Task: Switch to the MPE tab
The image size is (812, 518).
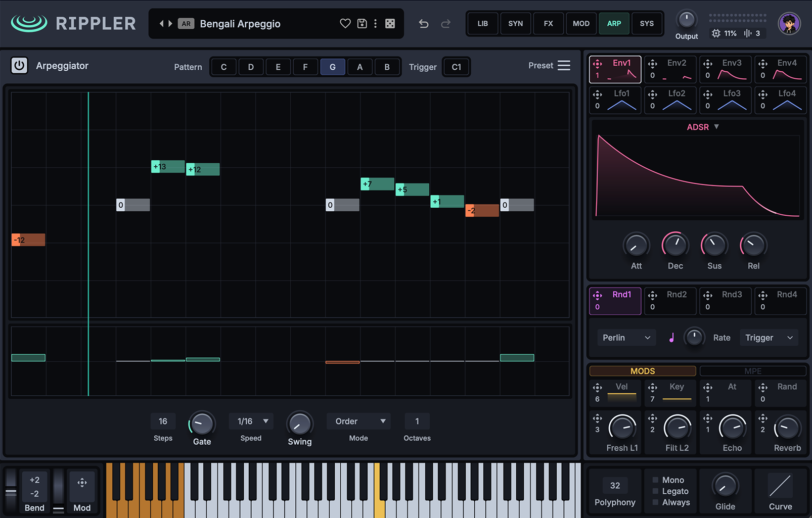Action: click(x=753, y=371)
